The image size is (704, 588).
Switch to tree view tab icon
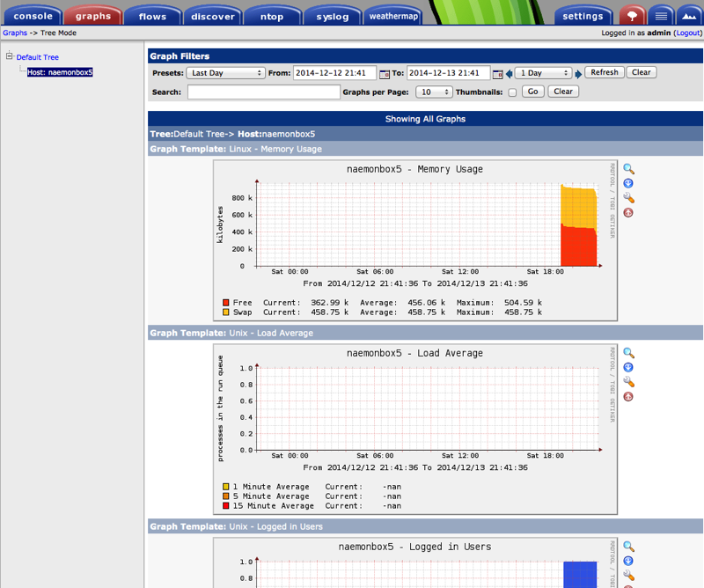click(630, 16)
